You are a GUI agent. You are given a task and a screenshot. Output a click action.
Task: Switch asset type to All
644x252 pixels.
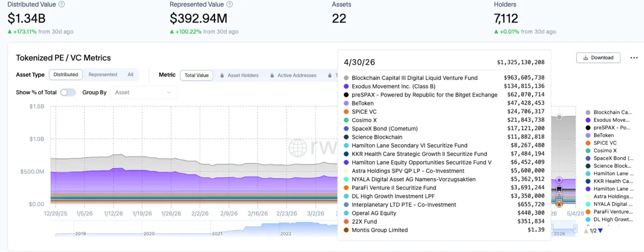click(130, 75)
